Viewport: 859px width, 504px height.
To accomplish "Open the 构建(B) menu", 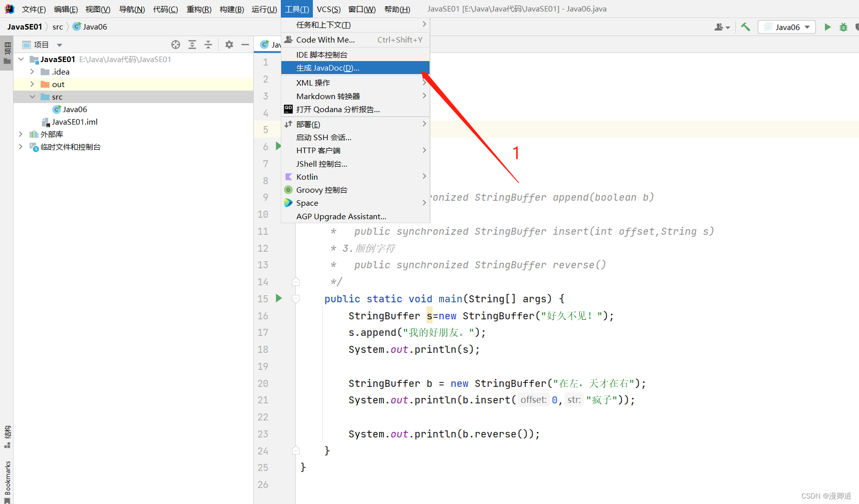I will click(232, 9).
